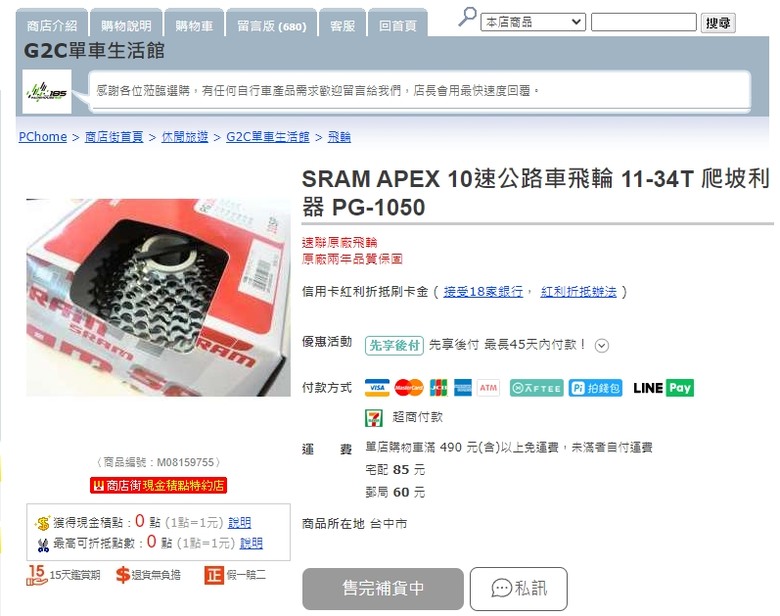Open the 商店介紹 tab
The width and height of the screenshot is (780, 616).
[52, 26]
